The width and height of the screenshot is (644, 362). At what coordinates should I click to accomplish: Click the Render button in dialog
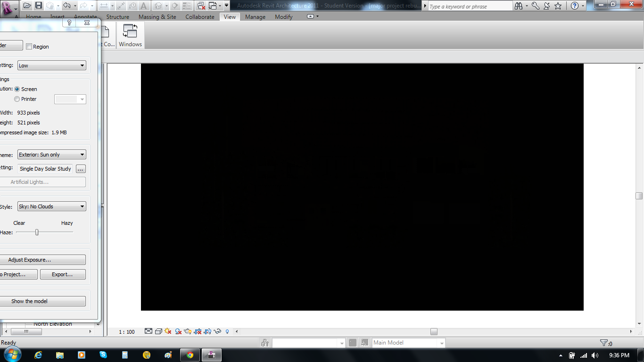pyautogui.click(x=11, y=45)
